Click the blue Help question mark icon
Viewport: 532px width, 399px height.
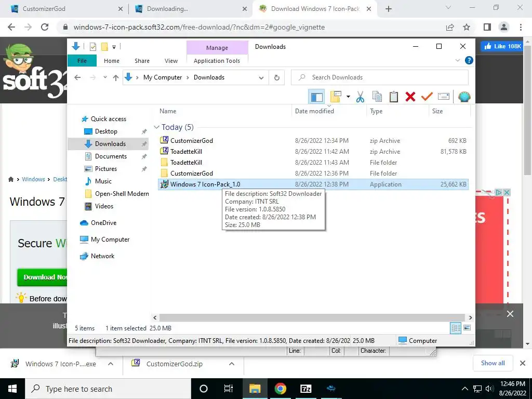(x=469, y=60)
